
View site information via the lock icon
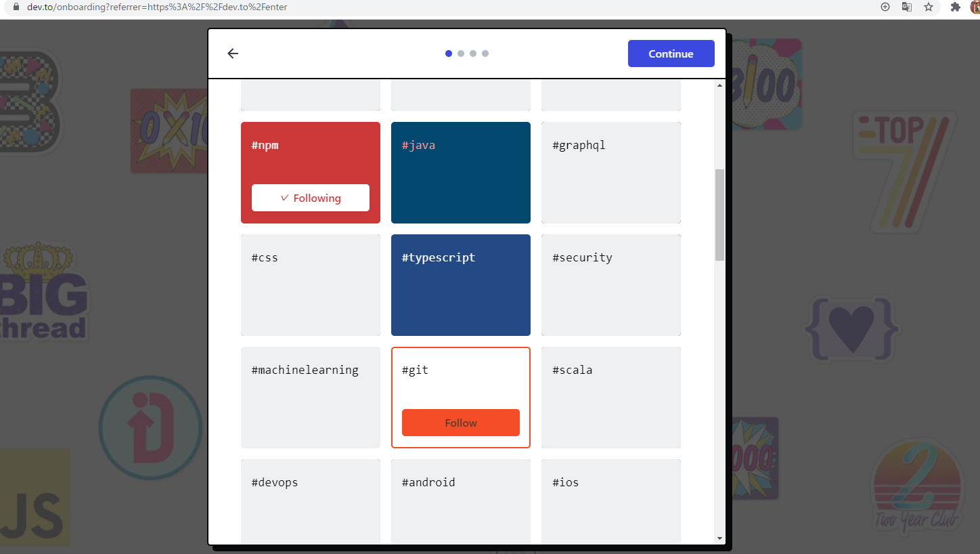coord(17,7)
